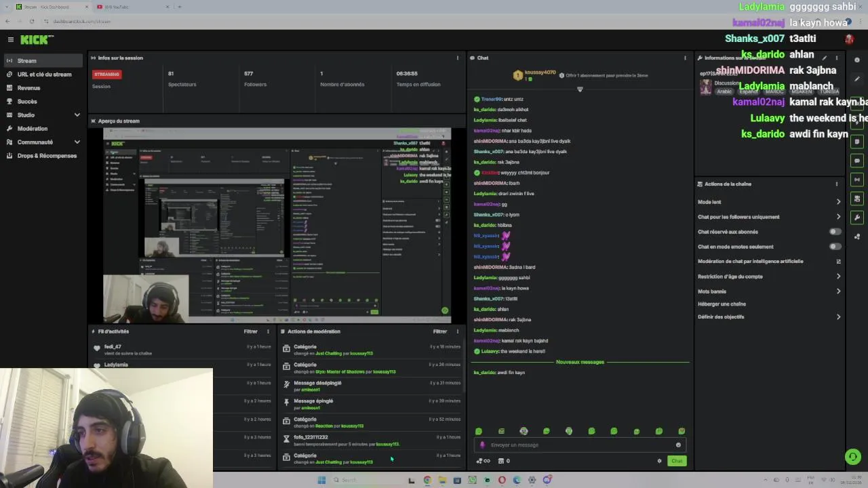Reload the page in the browser
The height and width of the screenshot is (488, 868).
coord(31,21)
